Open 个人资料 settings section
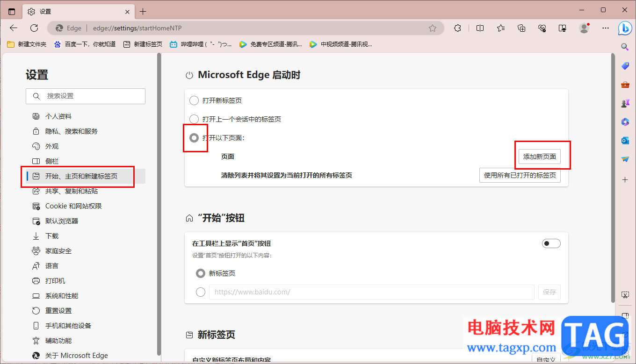636x364 pixels. pyautogui.click(x=86, y=116)
